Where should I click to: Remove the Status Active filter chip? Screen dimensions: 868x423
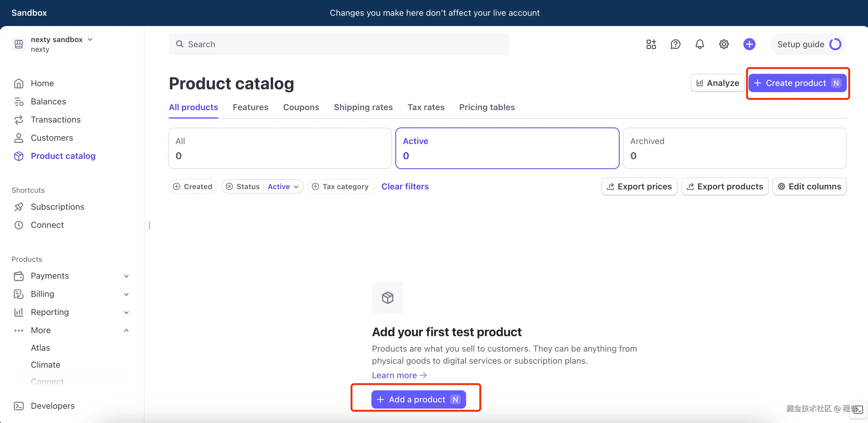click(229, 186)
